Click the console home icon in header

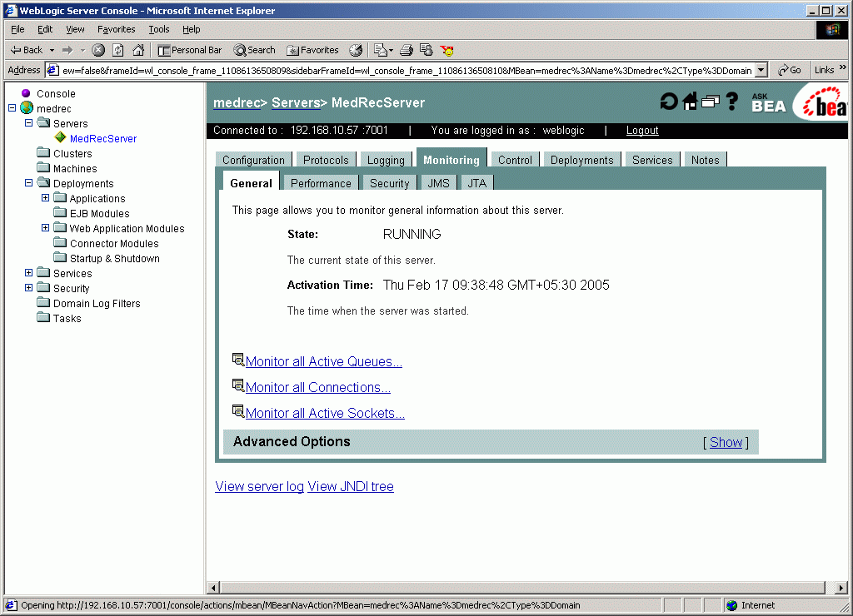tap(690, 101)
